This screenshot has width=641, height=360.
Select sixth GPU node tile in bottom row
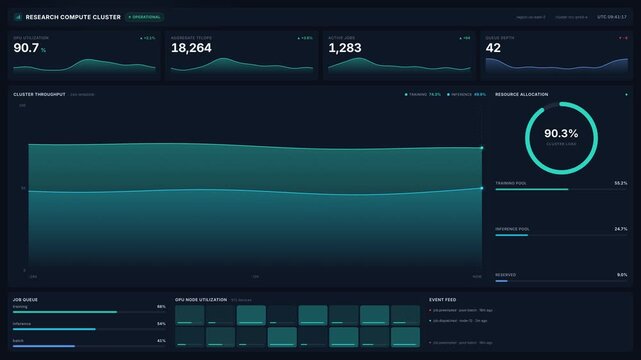[x=344, y=337]
